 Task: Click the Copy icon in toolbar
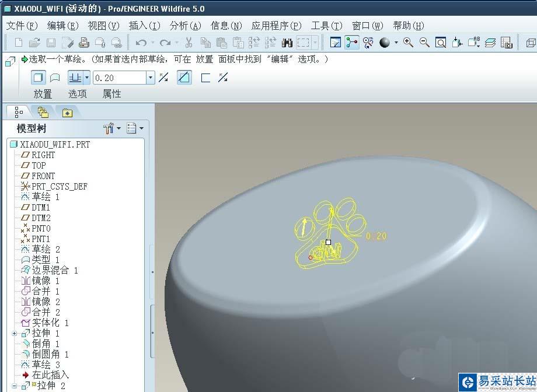pyautogui.click(x=205, y=43)
